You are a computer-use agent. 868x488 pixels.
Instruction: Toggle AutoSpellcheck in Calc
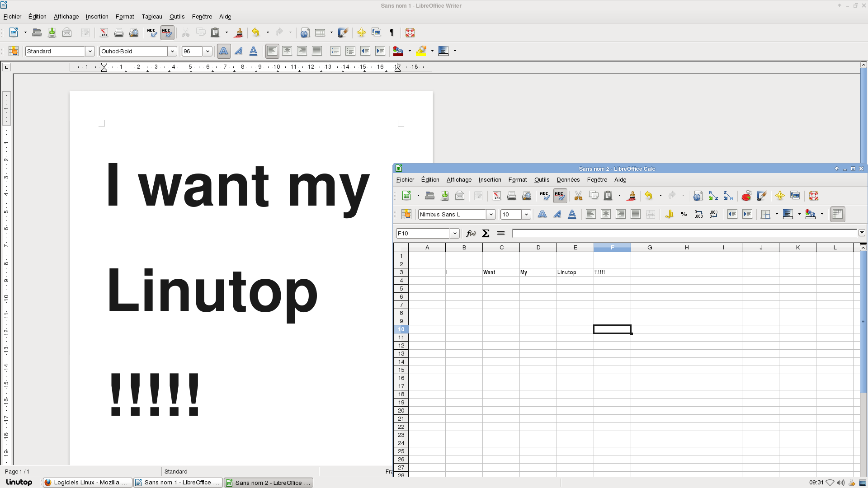(x=560, y=196)
